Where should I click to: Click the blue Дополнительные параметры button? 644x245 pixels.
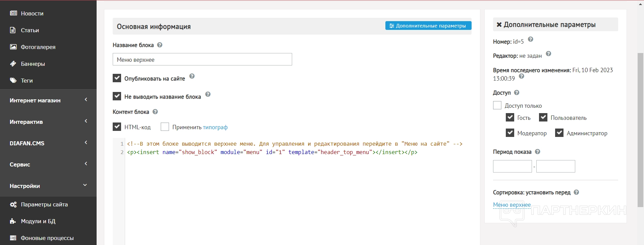428,26
